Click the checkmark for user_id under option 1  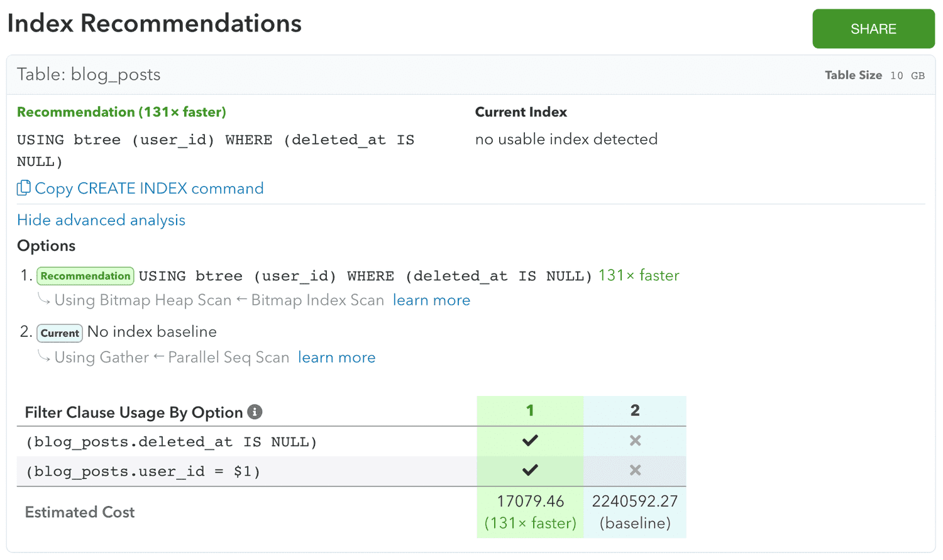pyautogui.click(x=530, y=470)
